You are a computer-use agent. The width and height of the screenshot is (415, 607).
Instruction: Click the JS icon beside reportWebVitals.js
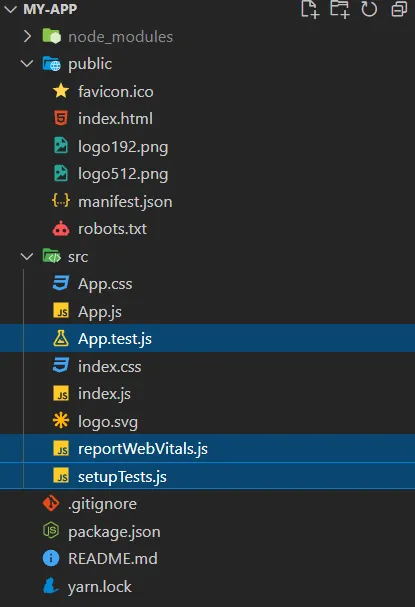pyautogui.click(x=61, y=448)
